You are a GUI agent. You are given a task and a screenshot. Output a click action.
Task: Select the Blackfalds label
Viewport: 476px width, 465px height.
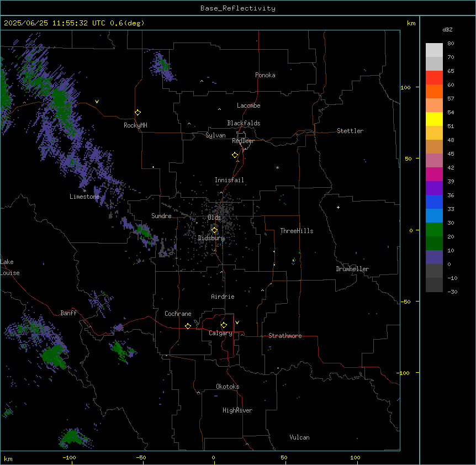point(244,123)
